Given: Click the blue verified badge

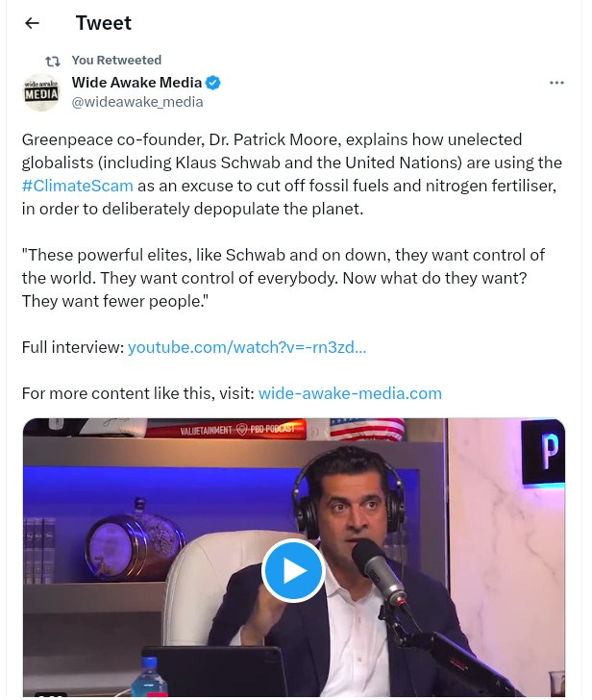Looking at the screenshot, I should pos(213,83).
